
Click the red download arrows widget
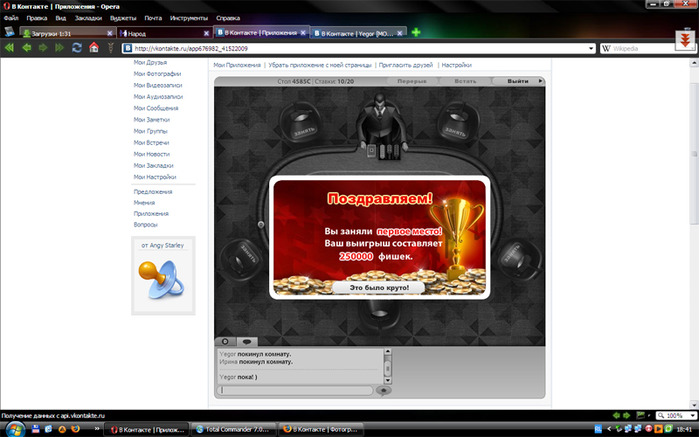pos(685,40)
